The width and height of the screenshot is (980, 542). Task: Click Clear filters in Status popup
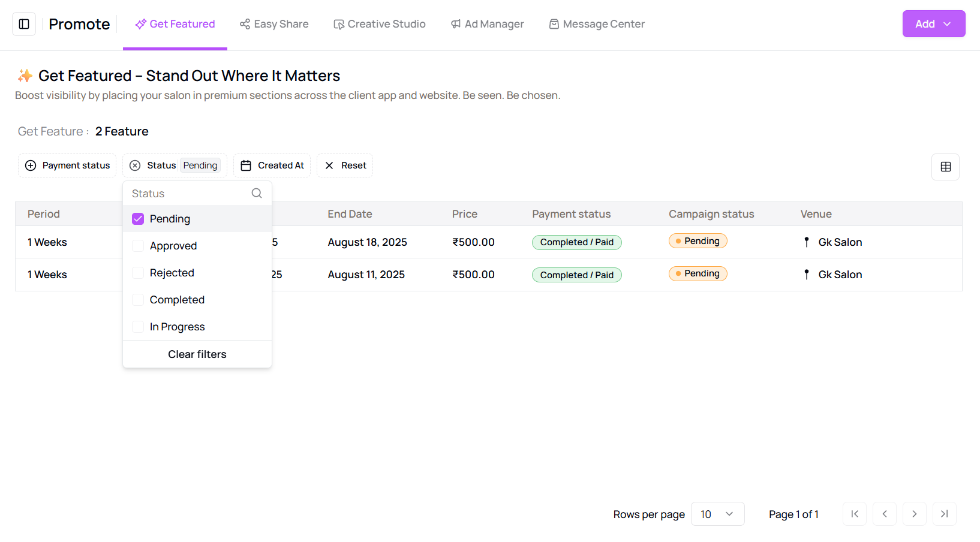(x=197, y=354)
